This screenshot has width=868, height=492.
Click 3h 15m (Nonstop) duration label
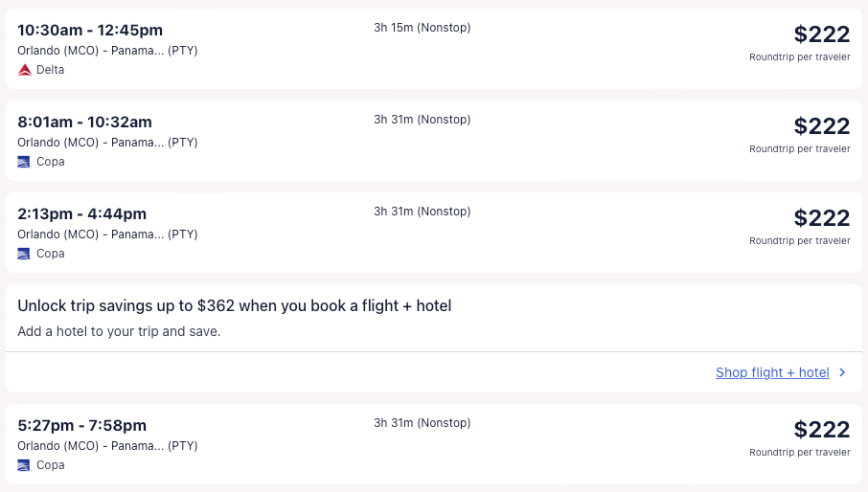click(x=422, y=28)
